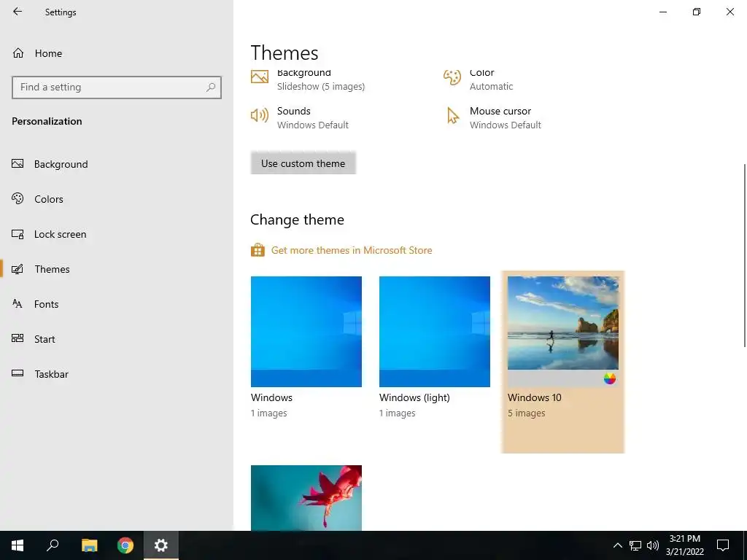Launch Google Chrome from taskbar
747x560 pixels.
click(125, 545)
